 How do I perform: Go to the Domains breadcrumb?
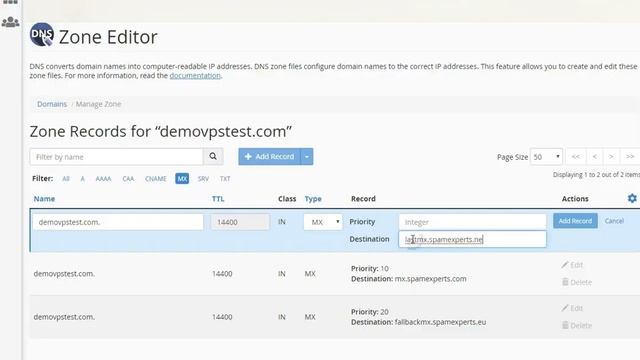coord(52,104)
